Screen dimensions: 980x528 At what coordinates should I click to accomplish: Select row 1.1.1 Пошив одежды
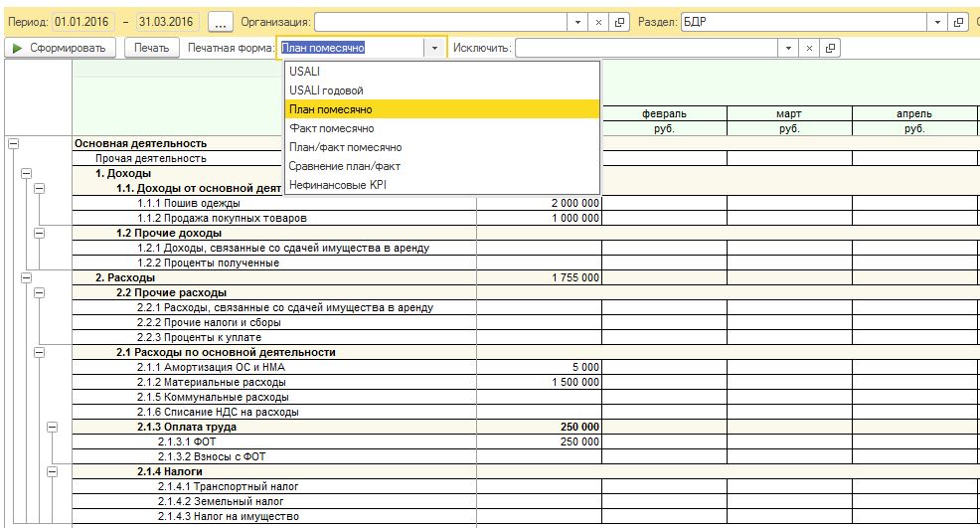274,203
